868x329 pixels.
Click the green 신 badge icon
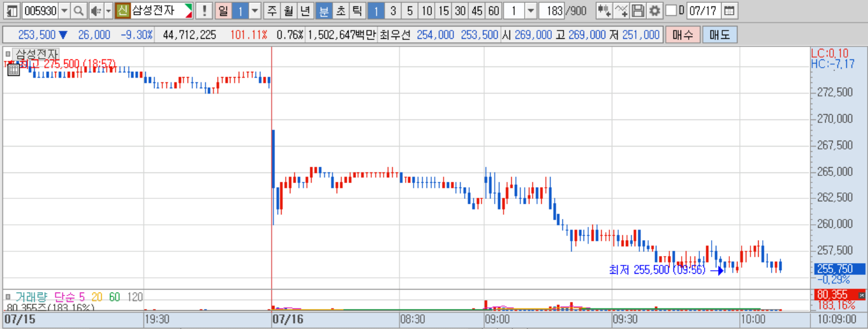[122, 11]
